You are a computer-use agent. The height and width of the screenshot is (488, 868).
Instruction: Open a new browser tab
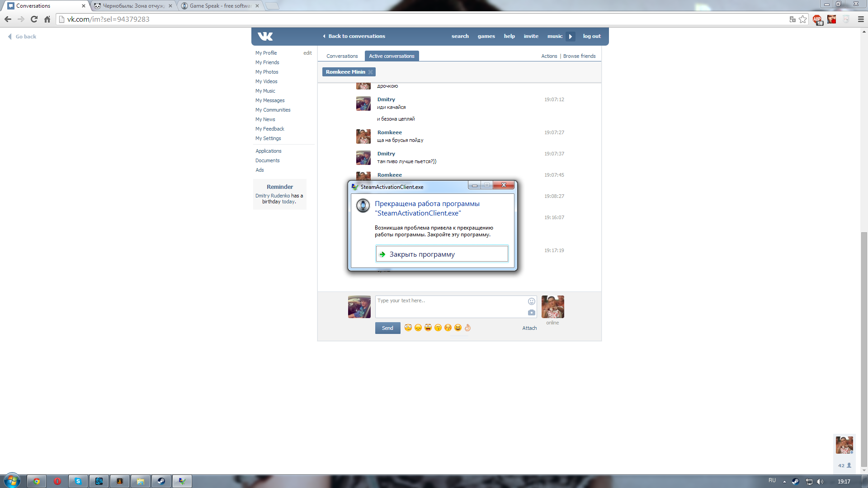(272, 6)
